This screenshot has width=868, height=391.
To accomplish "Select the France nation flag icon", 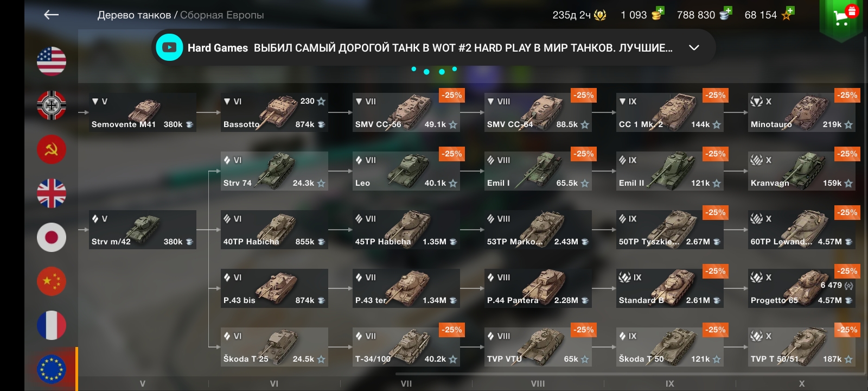I will (x=52, y=325).
